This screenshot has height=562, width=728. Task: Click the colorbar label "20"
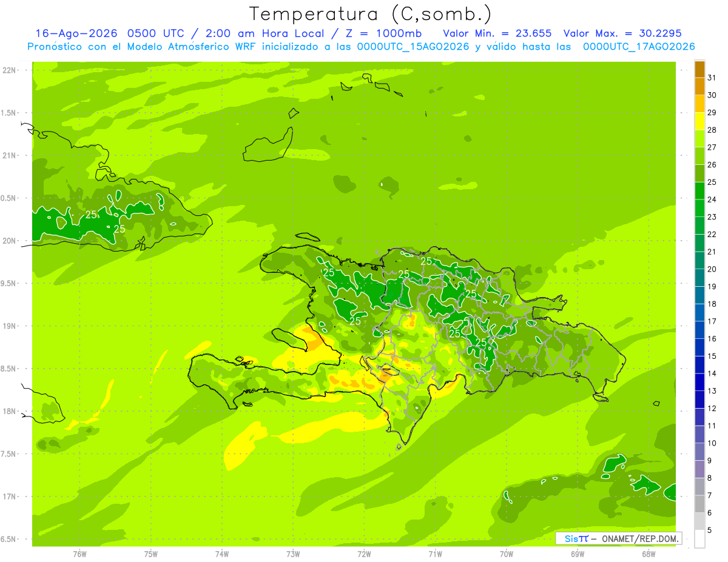[712, 269]
